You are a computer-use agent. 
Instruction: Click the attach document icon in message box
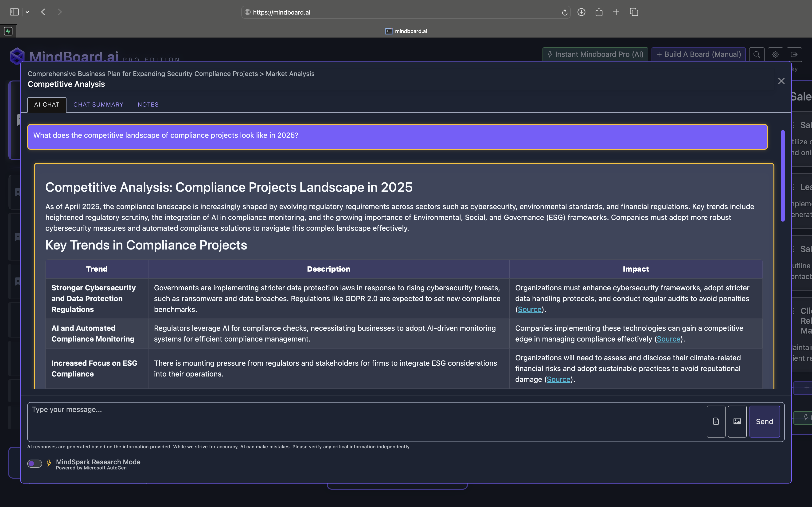click(716, 421)
